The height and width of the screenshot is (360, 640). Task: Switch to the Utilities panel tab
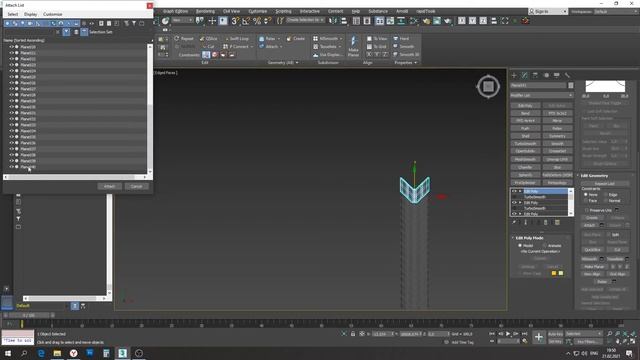coord(567,76)
